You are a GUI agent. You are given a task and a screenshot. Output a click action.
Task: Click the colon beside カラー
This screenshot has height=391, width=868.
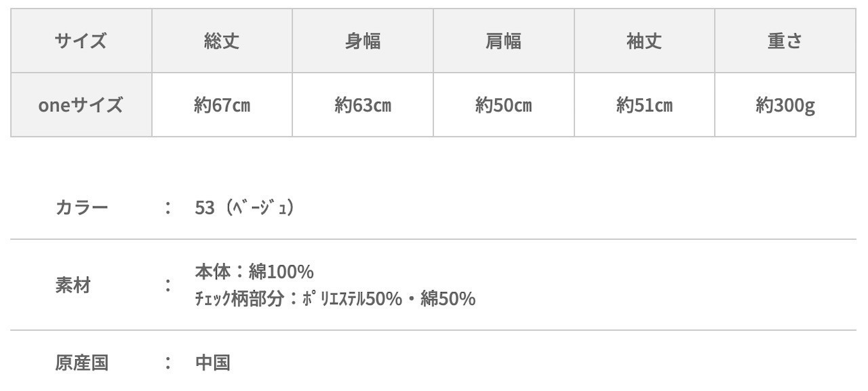click(x=167, y=207)
